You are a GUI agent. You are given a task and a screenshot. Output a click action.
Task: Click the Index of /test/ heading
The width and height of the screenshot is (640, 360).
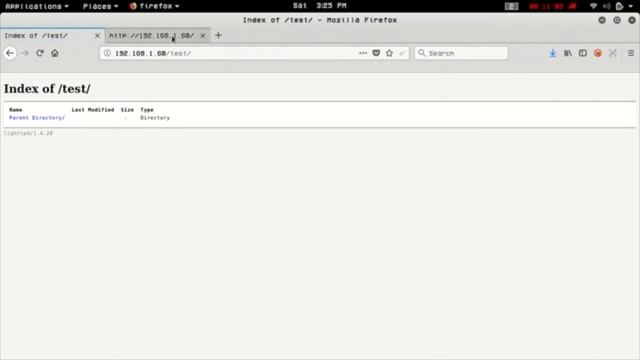click(47, 89)
